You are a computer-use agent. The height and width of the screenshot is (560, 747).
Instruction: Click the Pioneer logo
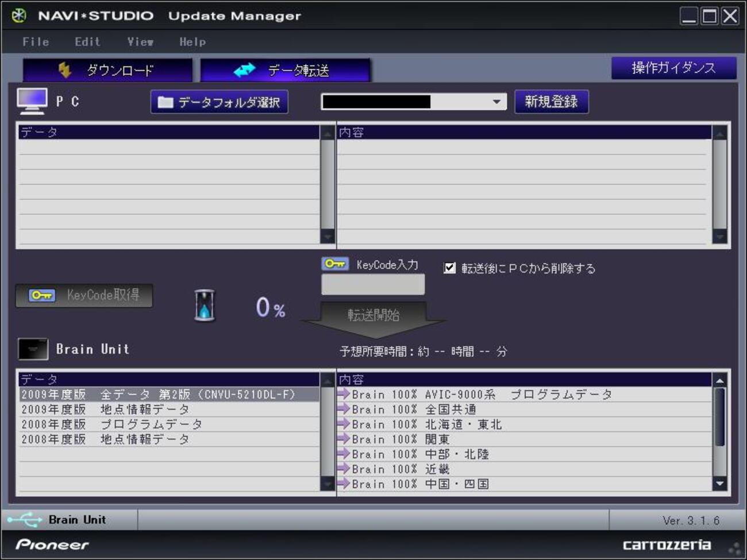[52, 544]
